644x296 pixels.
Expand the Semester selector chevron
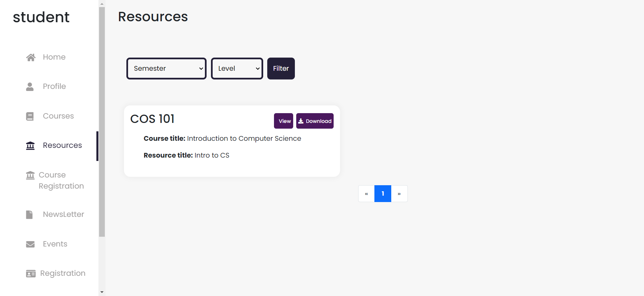point(201,68)
